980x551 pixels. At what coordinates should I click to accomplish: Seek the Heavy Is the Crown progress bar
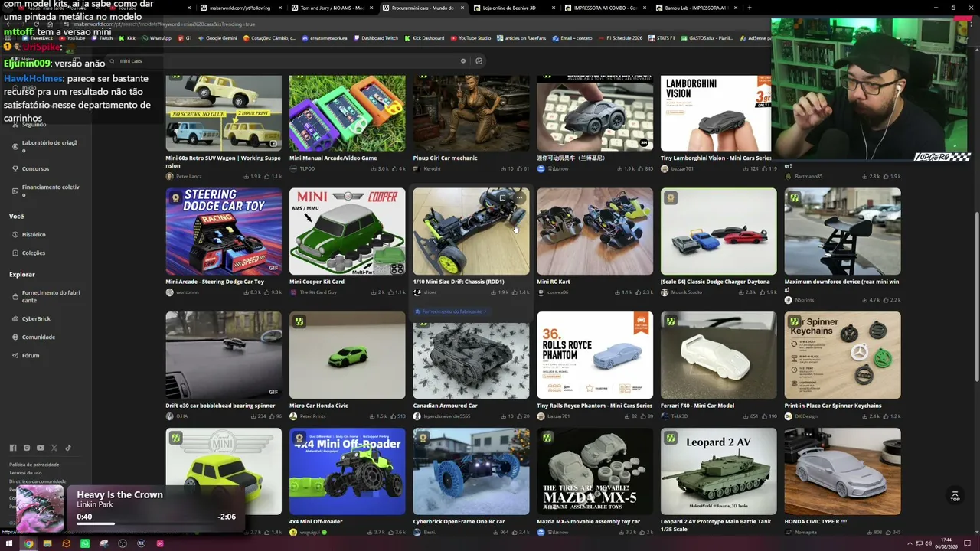(155, 523)
